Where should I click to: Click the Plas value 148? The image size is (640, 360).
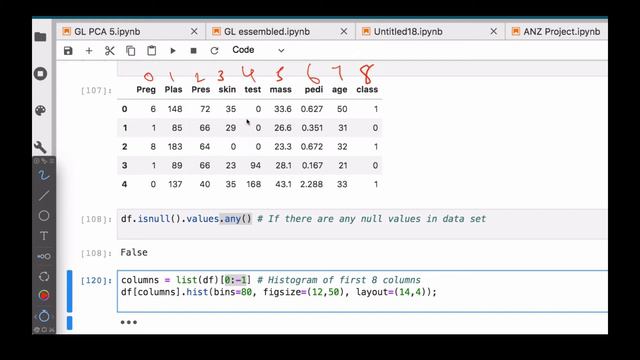coord(175,109)
